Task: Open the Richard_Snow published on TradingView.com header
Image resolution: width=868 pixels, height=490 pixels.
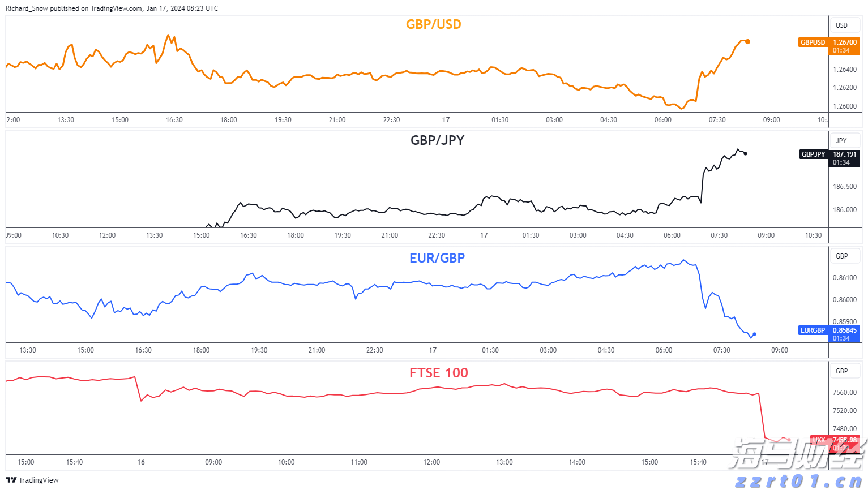Action: (x=112, y=8)
